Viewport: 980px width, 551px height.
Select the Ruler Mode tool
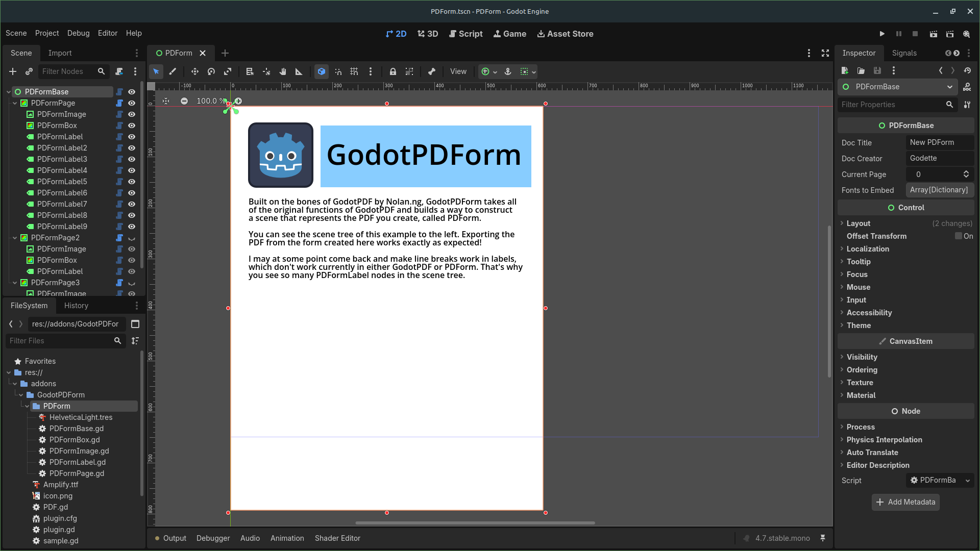coord(299,71)
